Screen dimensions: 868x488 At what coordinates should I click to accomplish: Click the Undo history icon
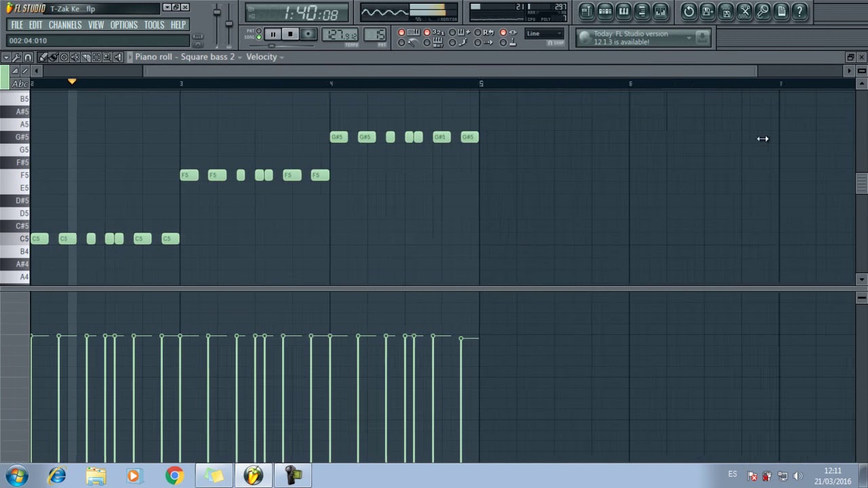689,11
